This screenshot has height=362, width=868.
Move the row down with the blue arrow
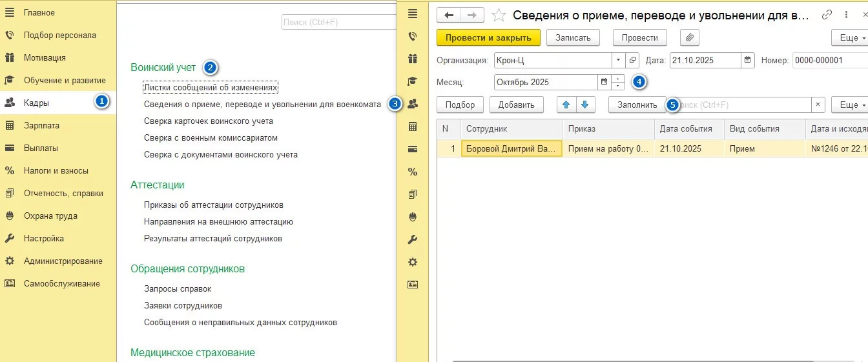(584, 105)
